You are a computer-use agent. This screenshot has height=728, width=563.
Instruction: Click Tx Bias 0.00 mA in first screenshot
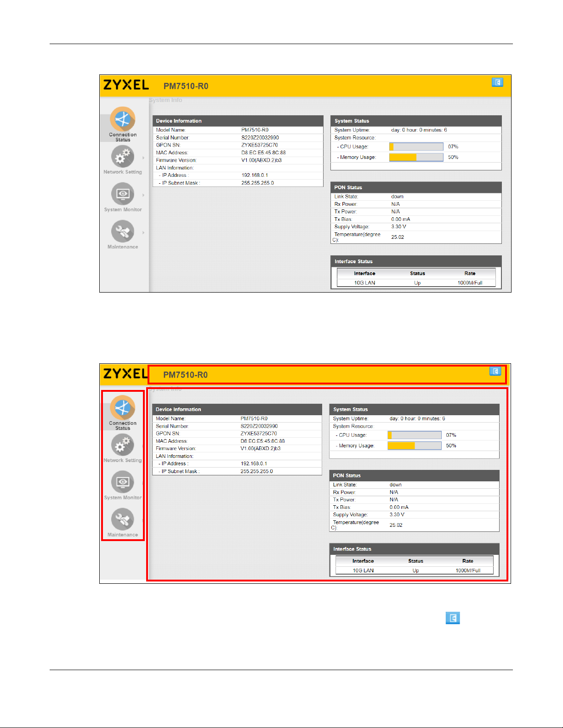(x=400, y=219)
